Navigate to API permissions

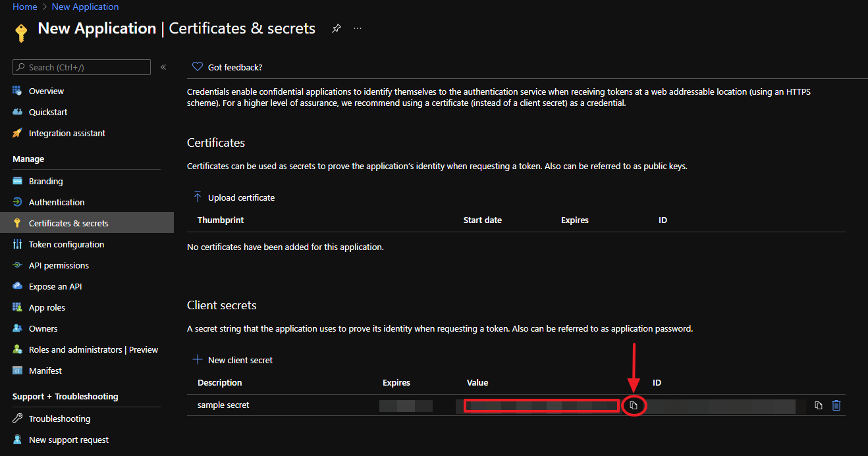click(59, 265)
